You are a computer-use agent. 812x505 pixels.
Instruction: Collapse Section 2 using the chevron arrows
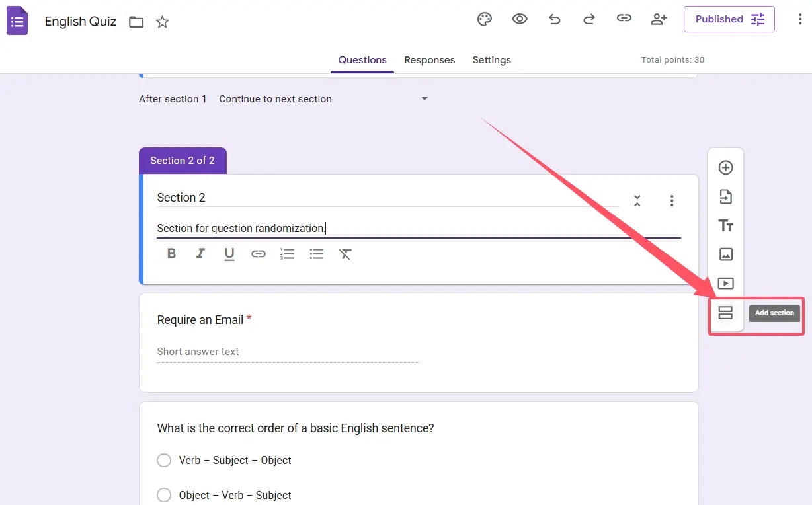[637, 200]
